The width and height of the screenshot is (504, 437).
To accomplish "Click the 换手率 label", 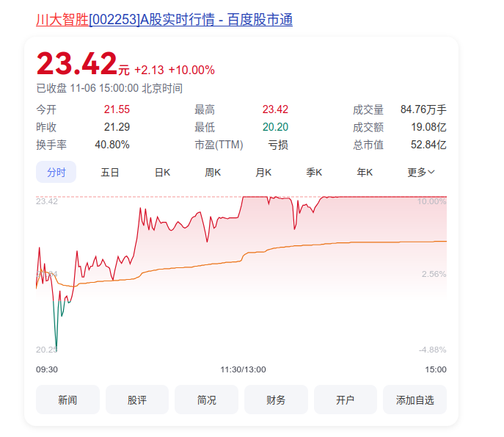I will pos(51,145).
